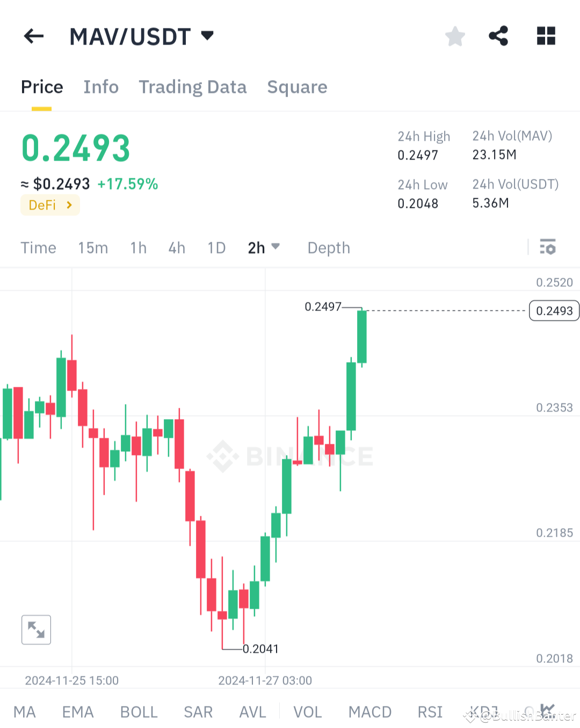Image resolution: width=580 pixels, height=728 pixels.
Task: Expand the 2h timeframe dropdown
Action: pyautogui.click(x=263, y=248)
